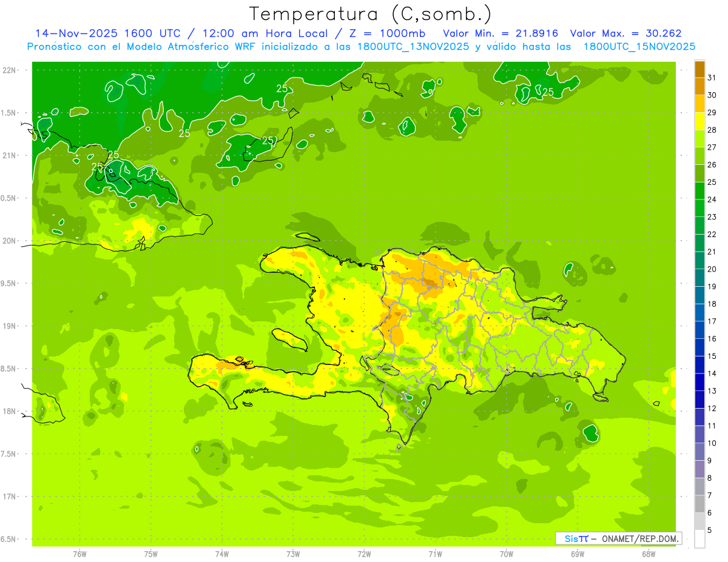Click the 20N latitude axis label

pyautogui.click(x=10, y=241)
